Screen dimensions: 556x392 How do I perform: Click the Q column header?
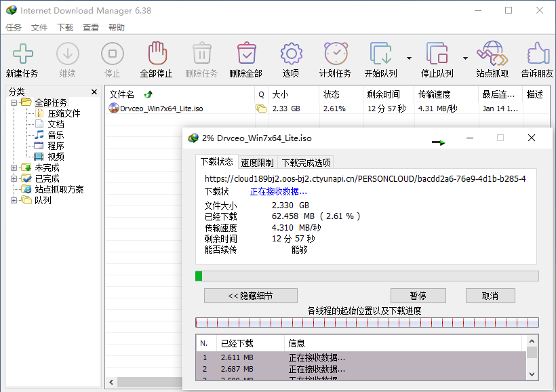click(x=261, y=94)
